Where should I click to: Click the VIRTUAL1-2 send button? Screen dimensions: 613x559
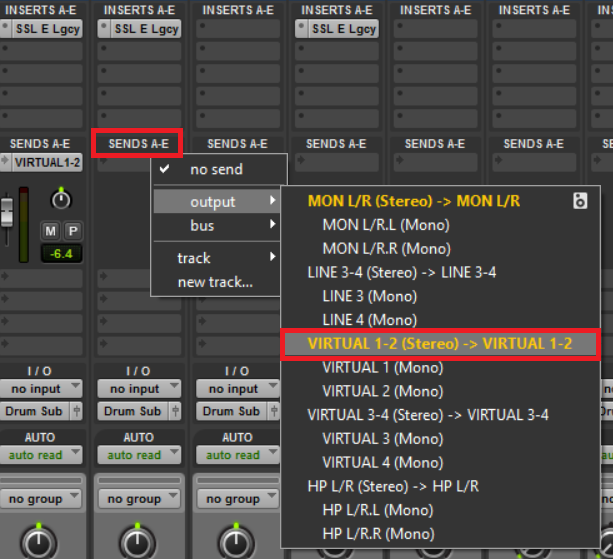tap(46, 163)
